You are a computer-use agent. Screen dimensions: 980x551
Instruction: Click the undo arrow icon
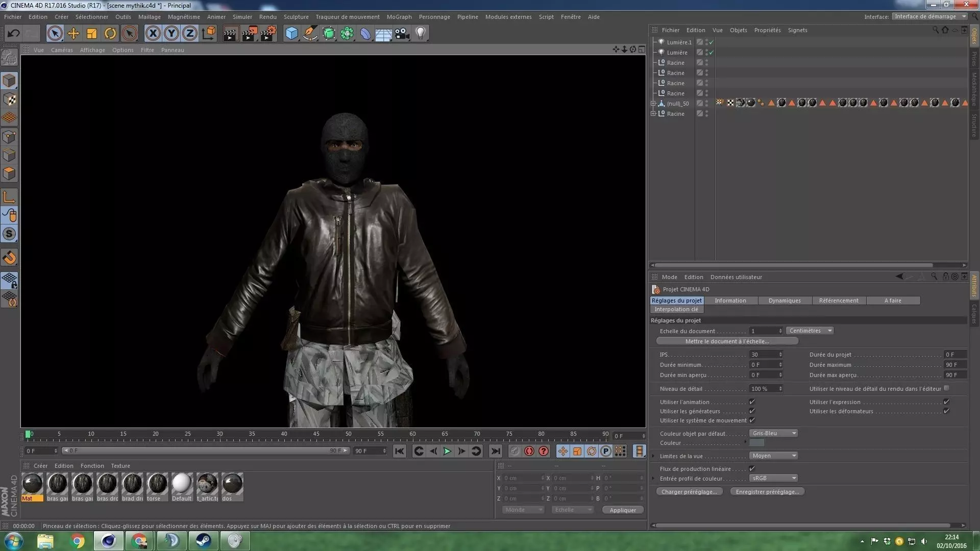click(x=13, y=34)
